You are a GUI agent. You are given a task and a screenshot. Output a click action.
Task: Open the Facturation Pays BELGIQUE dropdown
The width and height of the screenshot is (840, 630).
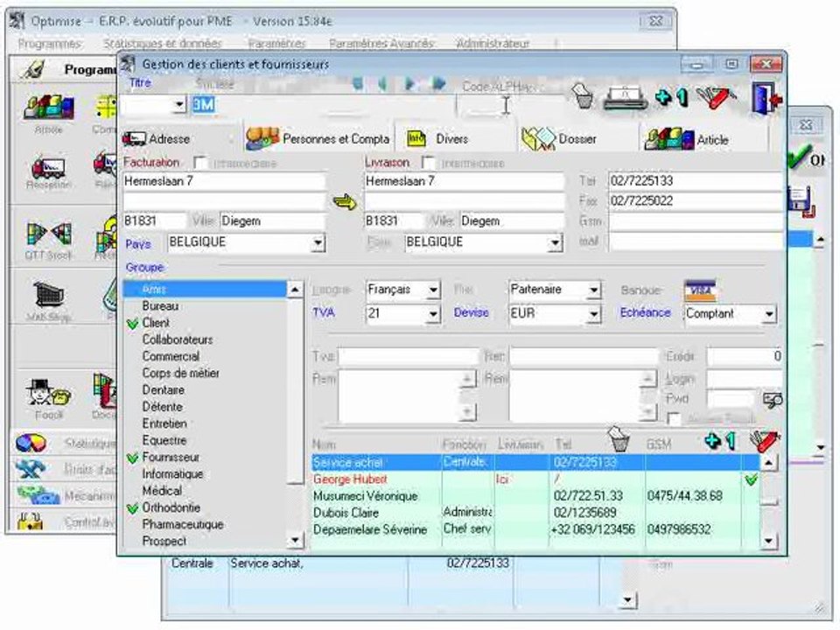click(318, 242)
